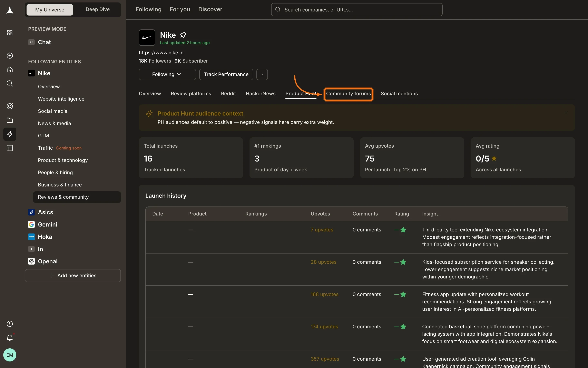Open the EM user avatar

[10, 355]
